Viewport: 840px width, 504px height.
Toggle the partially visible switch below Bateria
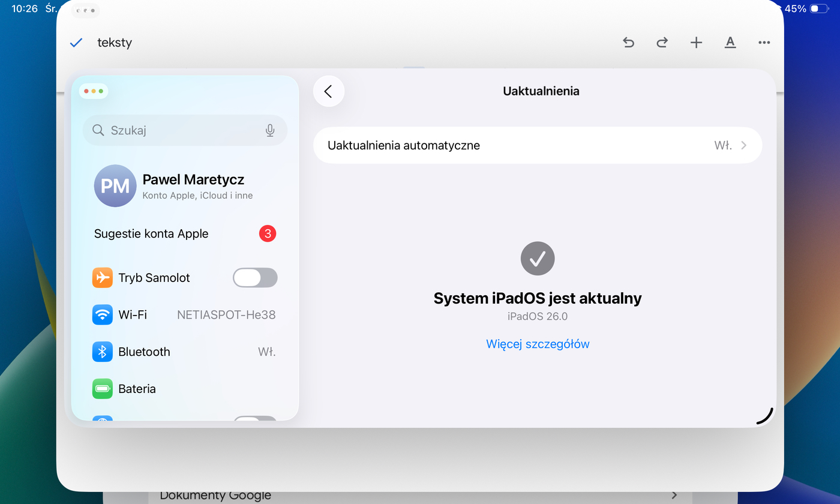255,419
